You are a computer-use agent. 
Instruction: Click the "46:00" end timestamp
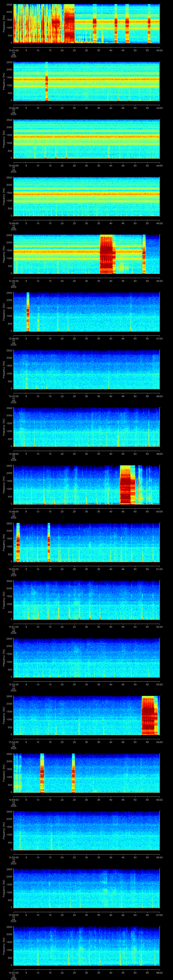[159, 281]
